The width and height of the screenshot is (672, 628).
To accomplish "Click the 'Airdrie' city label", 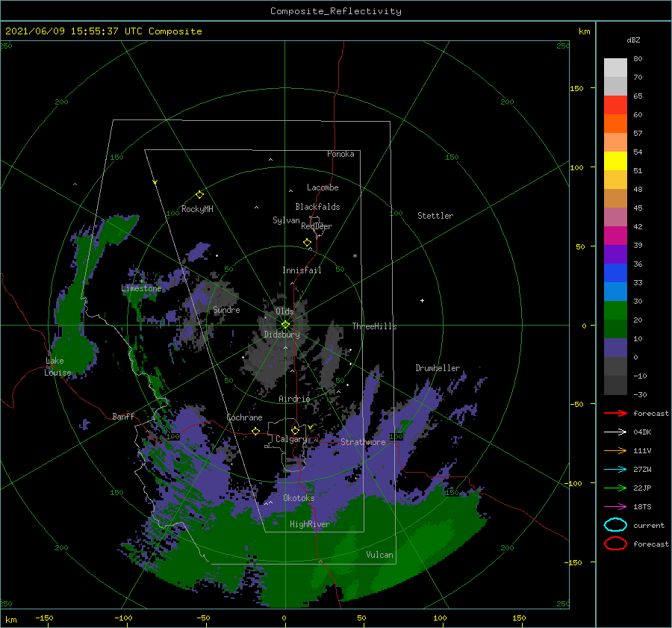I will 294,399.
